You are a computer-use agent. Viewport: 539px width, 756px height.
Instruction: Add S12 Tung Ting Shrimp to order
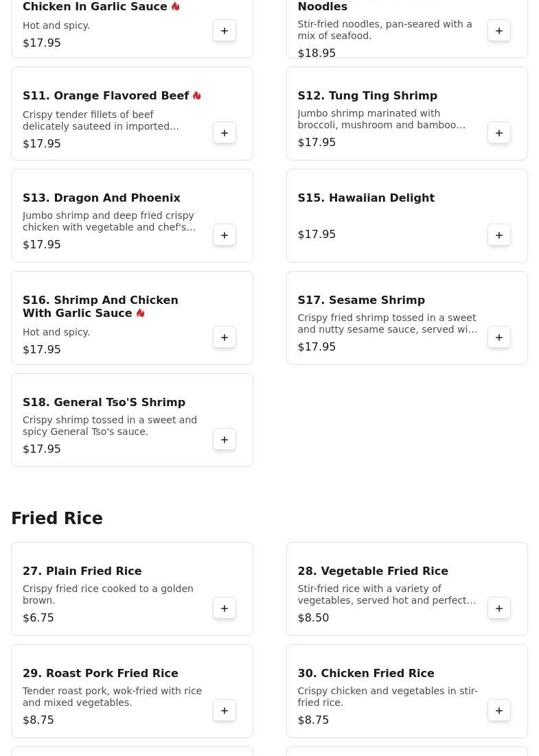point(499,132)
